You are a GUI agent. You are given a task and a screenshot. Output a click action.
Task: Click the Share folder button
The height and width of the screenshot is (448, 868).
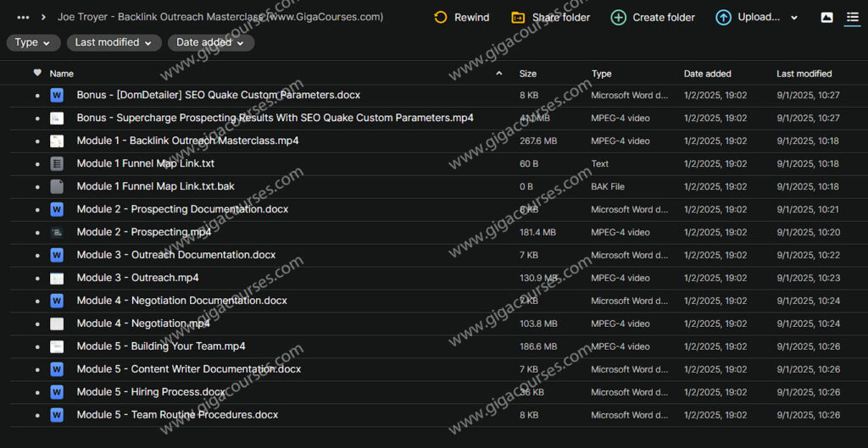(551, 18)
